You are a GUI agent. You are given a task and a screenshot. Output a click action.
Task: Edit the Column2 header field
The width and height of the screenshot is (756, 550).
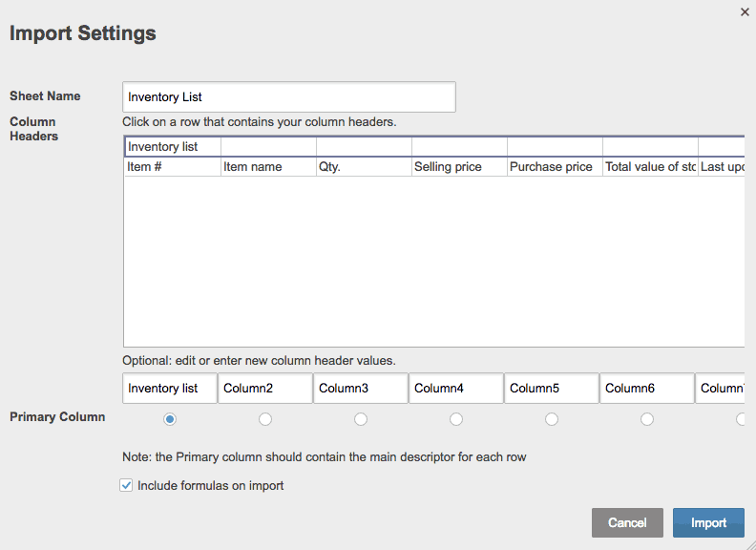tap(265, 389)
